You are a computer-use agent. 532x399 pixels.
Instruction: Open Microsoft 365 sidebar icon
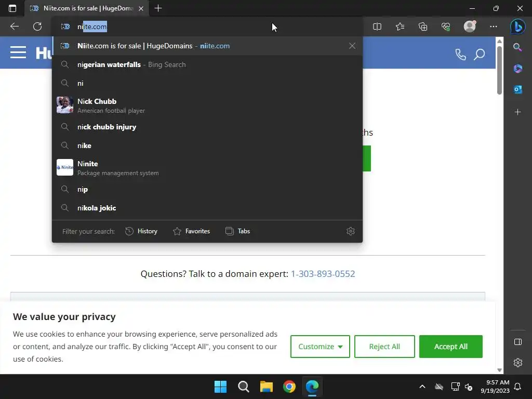[x=517, y=69]
